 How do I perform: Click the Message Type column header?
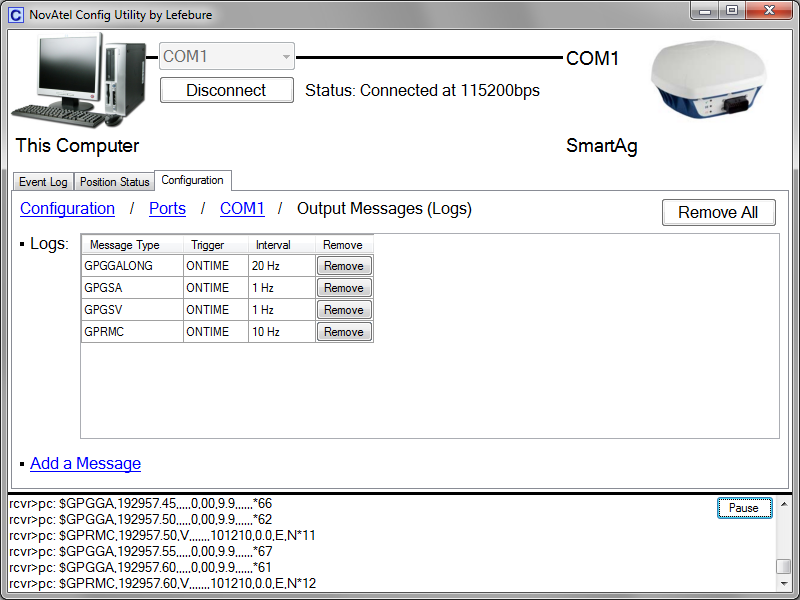(x=125, y=245)
